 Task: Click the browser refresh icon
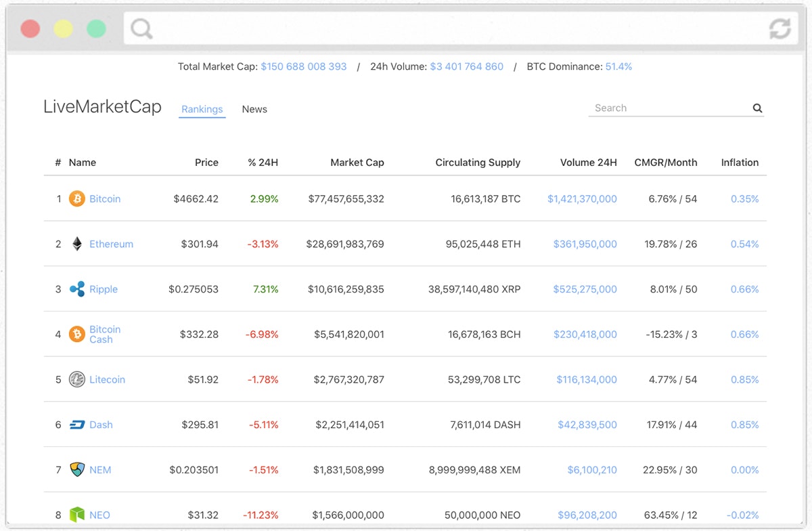coord(780,28)
